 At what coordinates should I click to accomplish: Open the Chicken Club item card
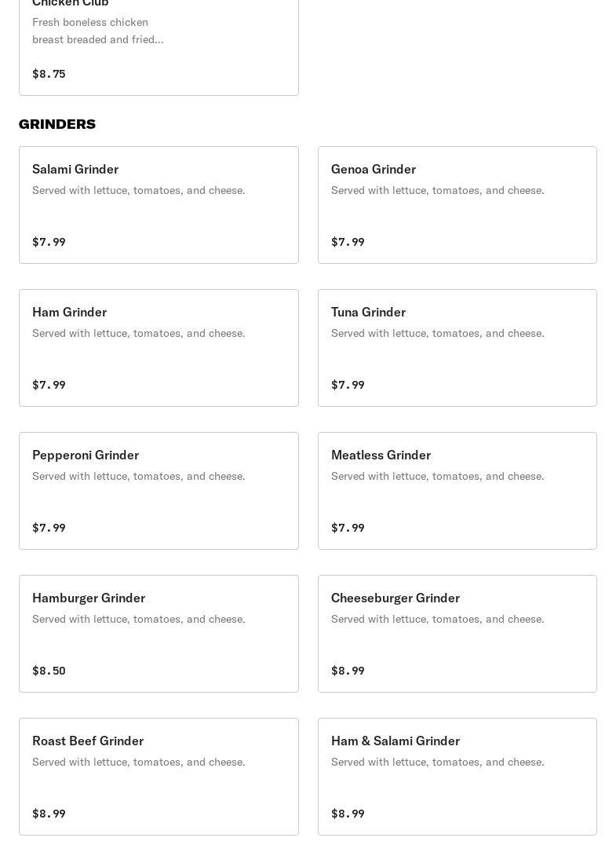[x=159, y=47]
